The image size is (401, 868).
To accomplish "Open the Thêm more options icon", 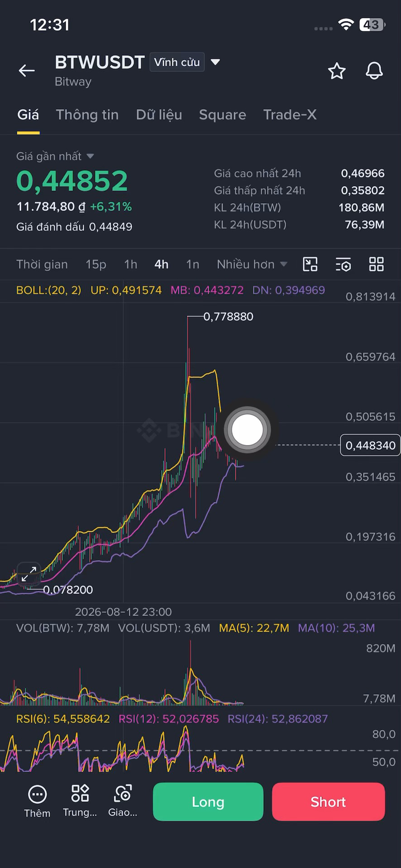I will tap(37, 802).
